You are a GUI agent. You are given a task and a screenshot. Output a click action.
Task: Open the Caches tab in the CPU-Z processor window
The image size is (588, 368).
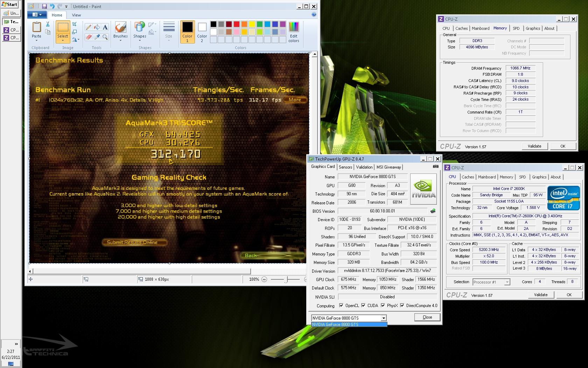tap(468, 177)
